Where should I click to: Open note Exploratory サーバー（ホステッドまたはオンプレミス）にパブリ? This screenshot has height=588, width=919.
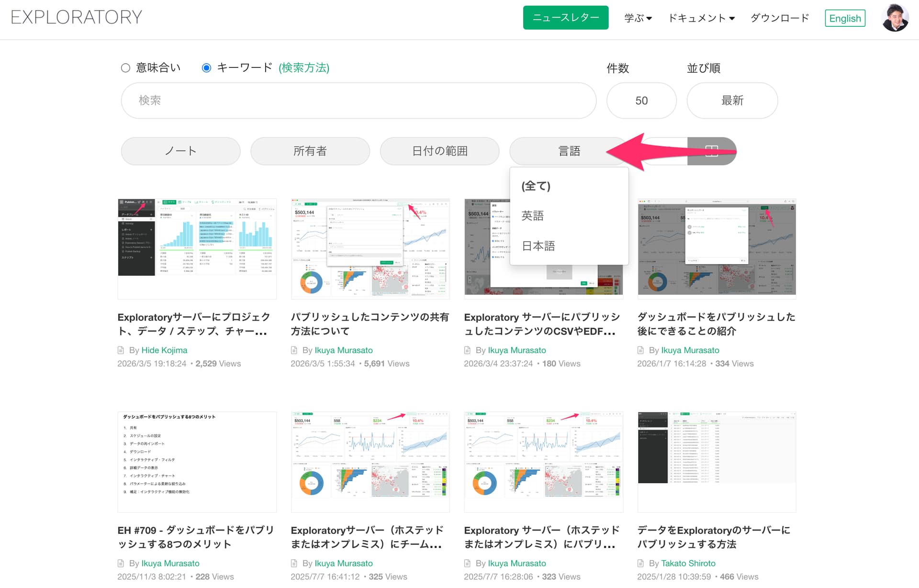point(542,537)
